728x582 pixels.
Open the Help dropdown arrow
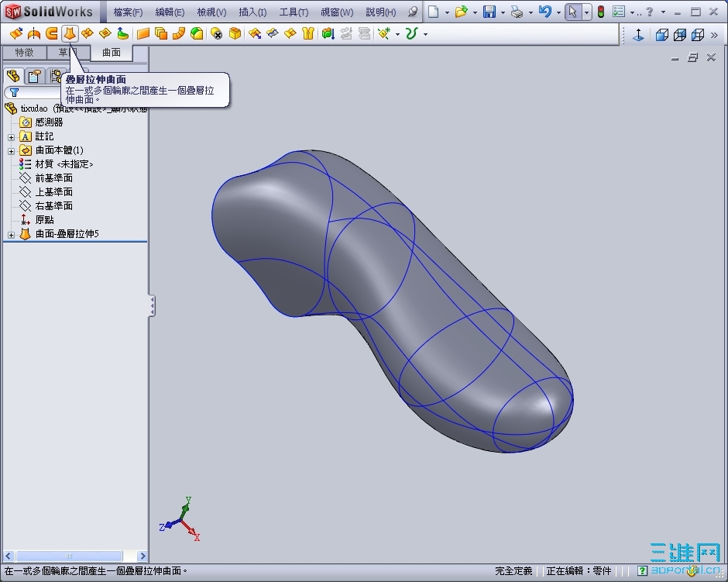pyautogui.click(x=663, y=12)
